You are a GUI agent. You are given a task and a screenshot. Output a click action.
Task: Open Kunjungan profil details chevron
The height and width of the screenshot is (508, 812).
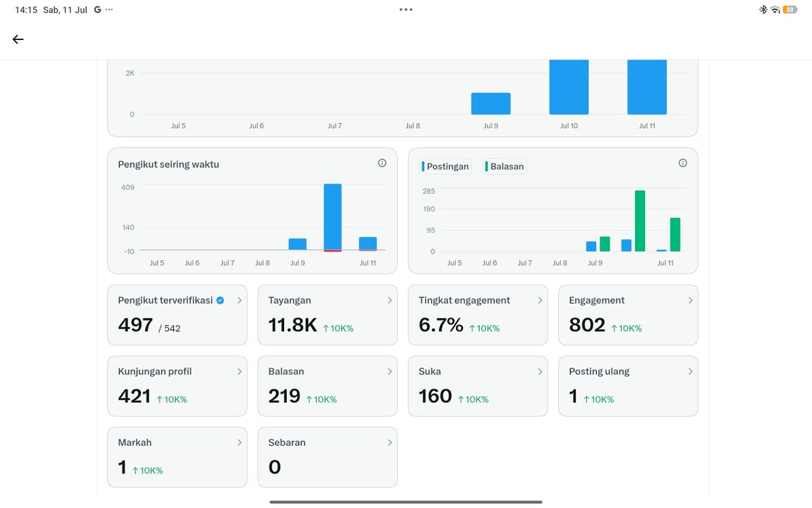[x=240, y=371]
